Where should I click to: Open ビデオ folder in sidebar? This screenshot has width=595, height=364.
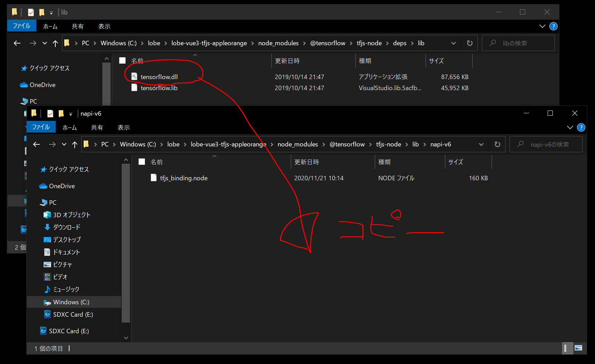[55, 277]
